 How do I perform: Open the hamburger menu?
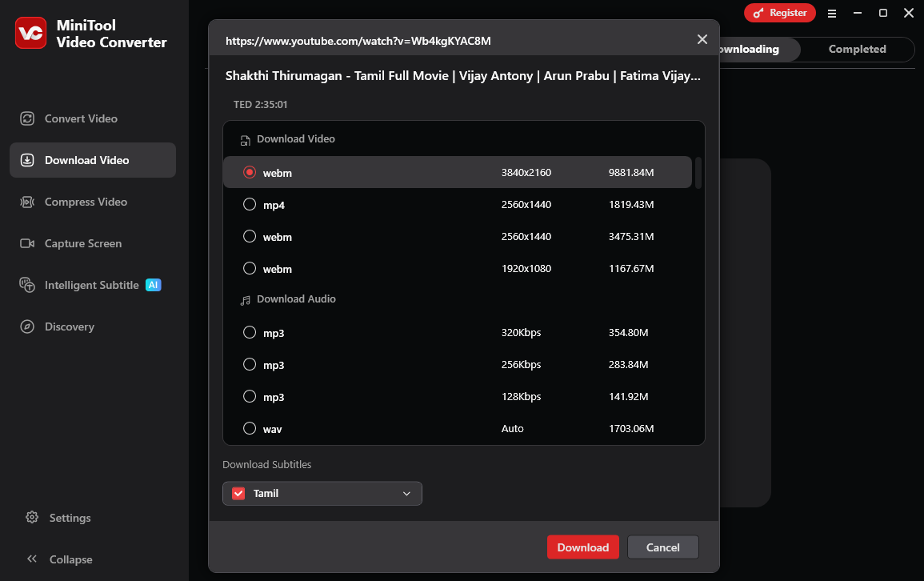(x=832, y=13)
